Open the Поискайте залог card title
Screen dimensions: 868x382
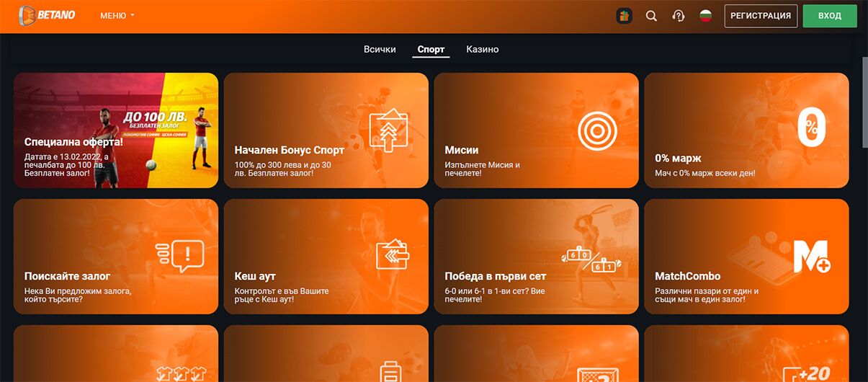(x=68, y=277)
